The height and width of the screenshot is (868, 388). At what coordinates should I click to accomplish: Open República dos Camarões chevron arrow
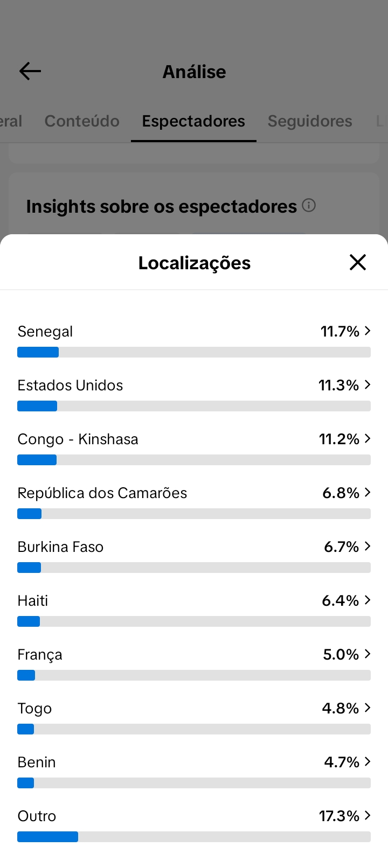point(368,492)
